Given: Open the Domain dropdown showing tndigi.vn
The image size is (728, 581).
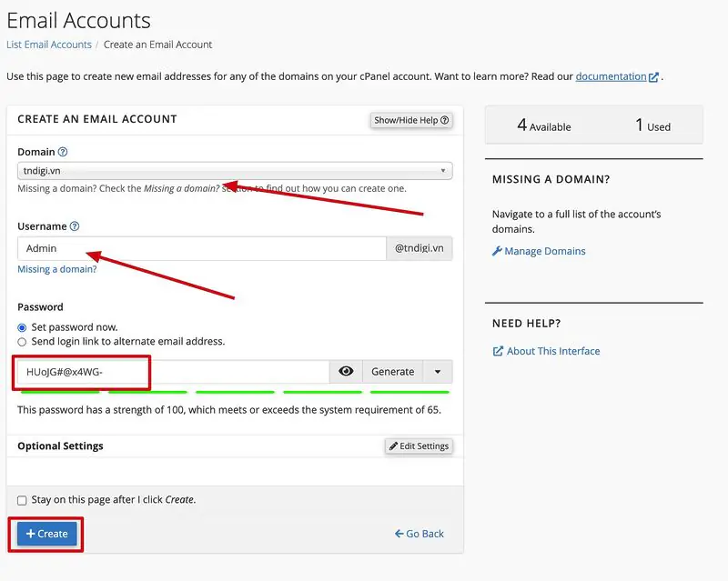Looking at the screenshot, I should coord(235,171).
